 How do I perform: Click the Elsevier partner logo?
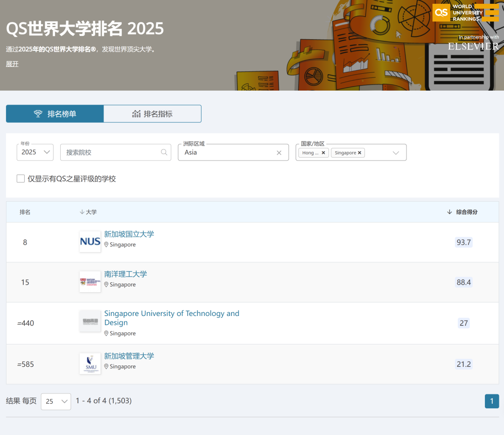(x=473, y=46)
